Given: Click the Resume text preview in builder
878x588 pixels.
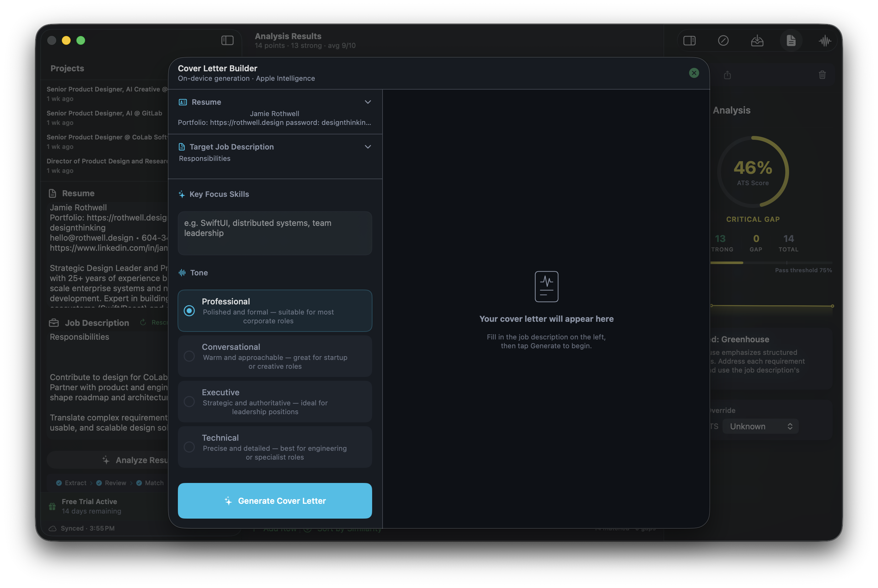Looking at the screenshot, I should tap(275, 118).
